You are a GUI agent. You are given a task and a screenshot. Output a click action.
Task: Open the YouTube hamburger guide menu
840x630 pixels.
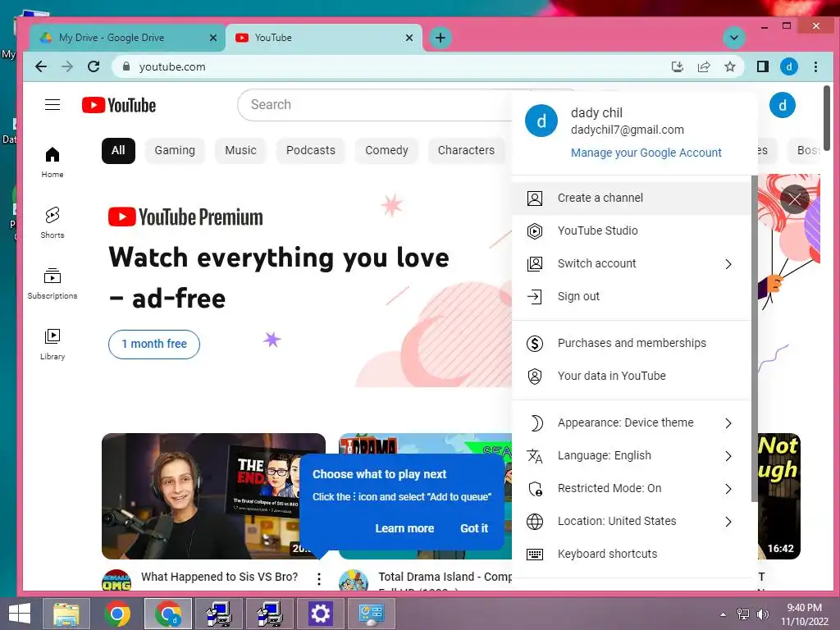[52, 104]
